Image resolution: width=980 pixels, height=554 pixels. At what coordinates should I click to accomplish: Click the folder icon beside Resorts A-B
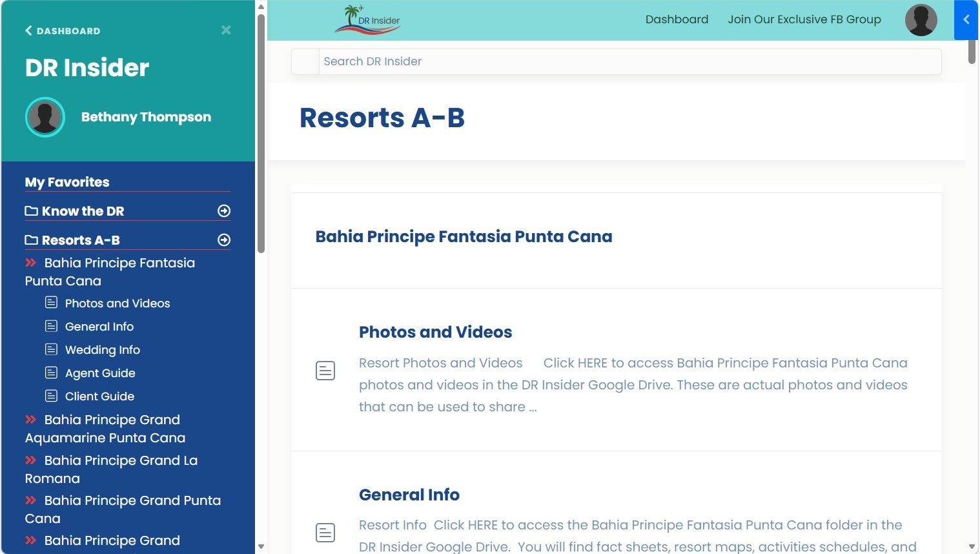click(31, 240)
